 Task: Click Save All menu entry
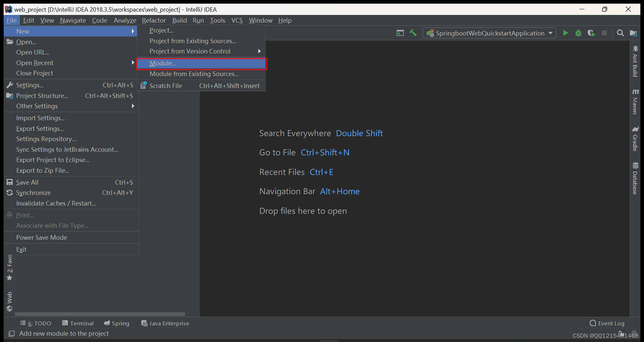(x=71, y=182)
